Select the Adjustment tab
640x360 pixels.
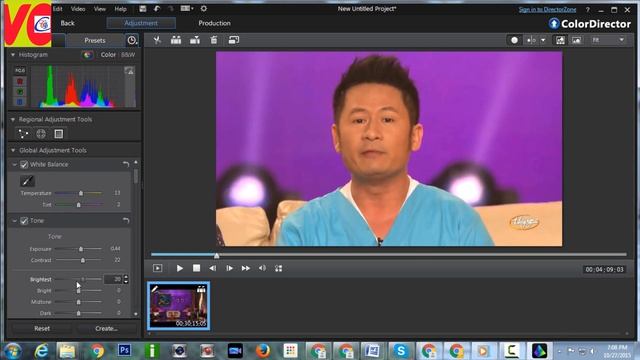141,23
